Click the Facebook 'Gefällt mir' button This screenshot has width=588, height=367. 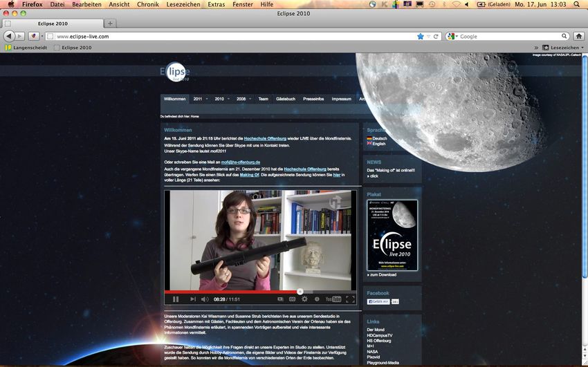click(378, 301)
